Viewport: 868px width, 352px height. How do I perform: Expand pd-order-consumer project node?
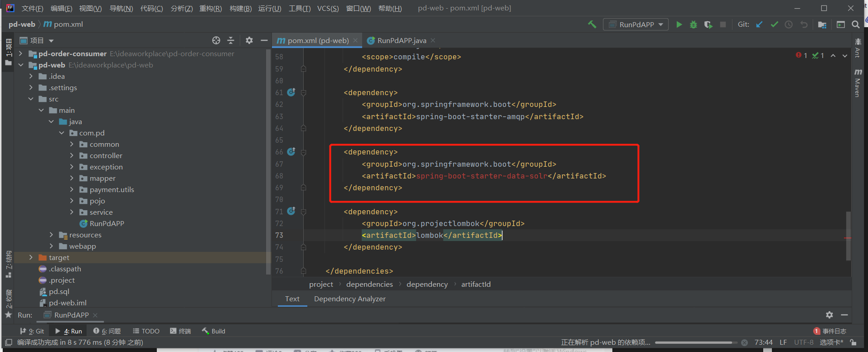[21, 53]
